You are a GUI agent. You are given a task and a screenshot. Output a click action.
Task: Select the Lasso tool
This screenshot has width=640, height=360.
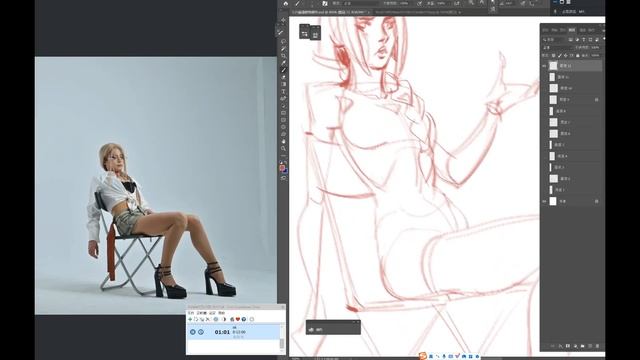click(283, 41)
